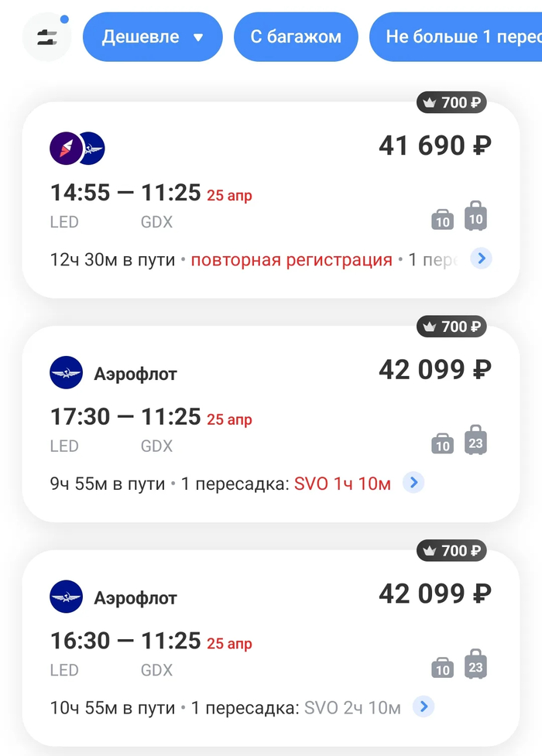This screenshot has height=756, width=542.
Task: Click the 23 kg baggage icon on 17:30 flight
Action: pyautogui.click(x=476, y=441)
